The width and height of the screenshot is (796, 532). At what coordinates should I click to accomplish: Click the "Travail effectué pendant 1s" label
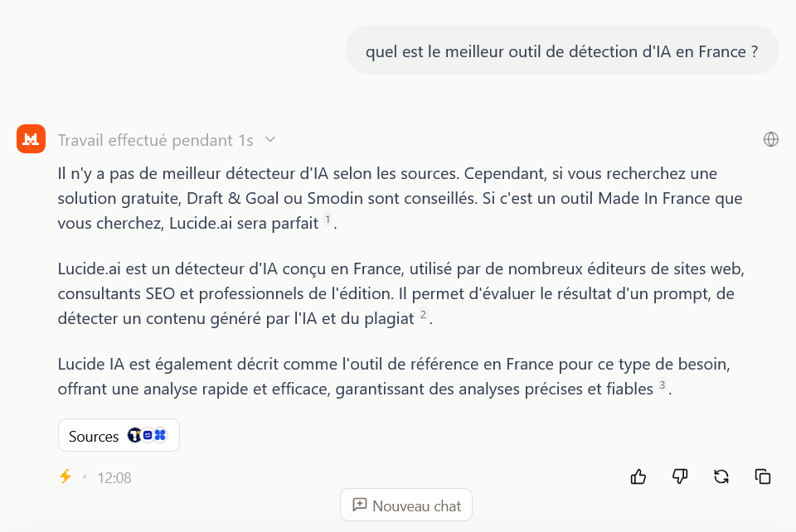click(x=155, y=140)
